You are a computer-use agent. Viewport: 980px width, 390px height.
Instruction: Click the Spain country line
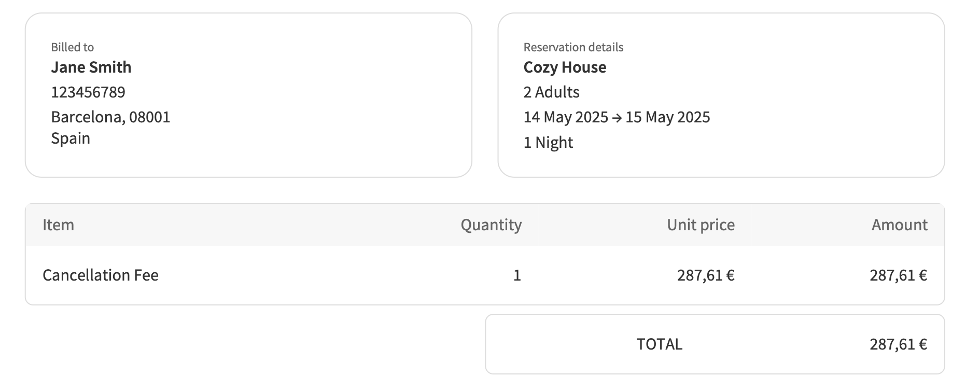pyautogui.click(x=71, y=139)
